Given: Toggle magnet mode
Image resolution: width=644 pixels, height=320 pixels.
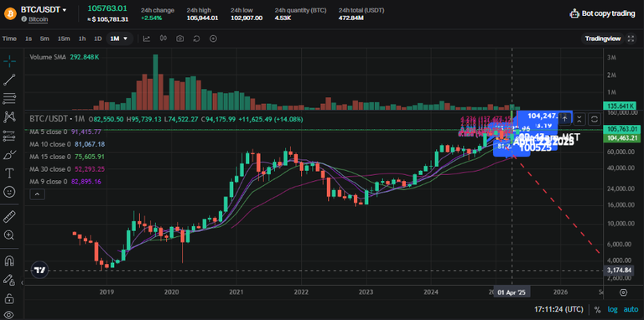Looking at the screenshot, I should [x=9, y=260].
